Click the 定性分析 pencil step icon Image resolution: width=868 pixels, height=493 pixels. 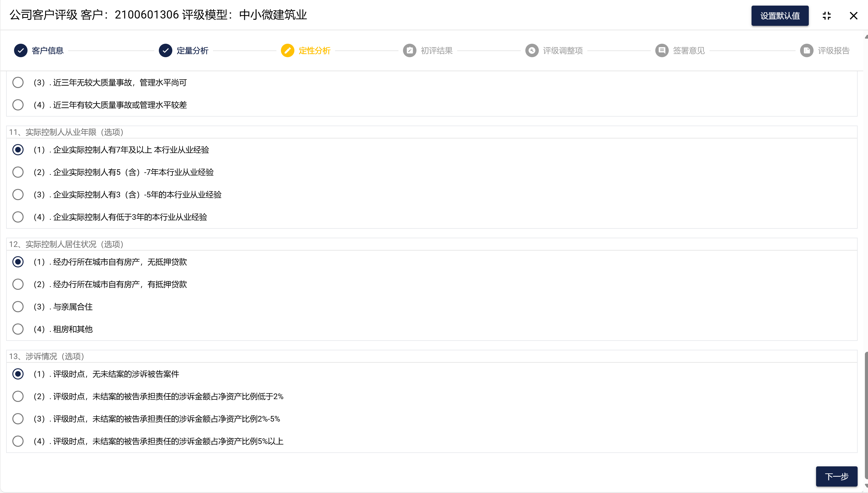click(x=287, y=50)
